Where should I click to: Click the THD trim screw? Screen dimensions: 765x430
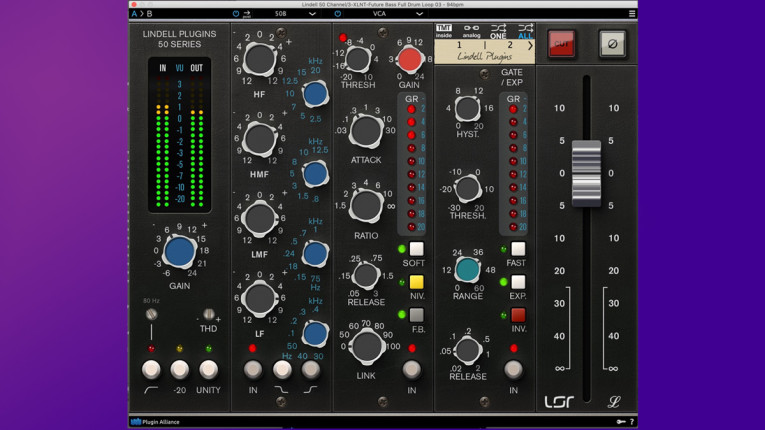click(x=208, y=314)
